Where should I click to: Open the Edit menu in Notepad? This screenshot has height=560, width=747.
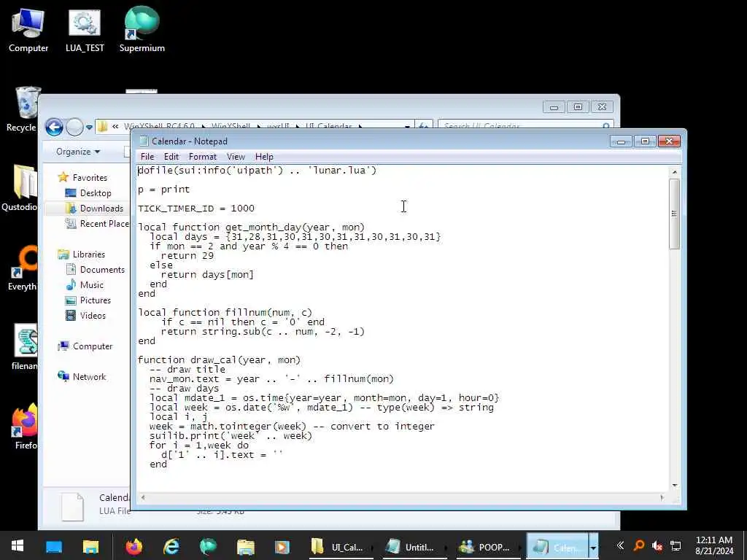171,157
